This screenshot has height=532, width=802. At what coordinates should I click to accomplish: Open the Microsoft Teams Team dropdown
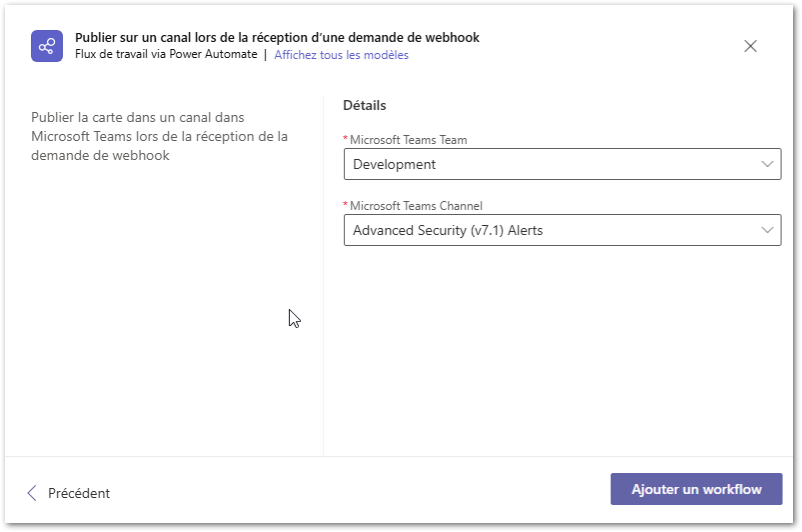click(561, 164)
